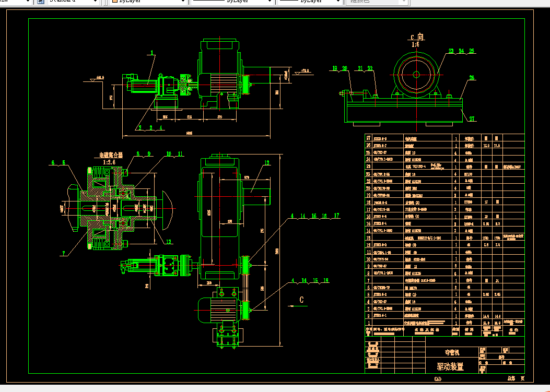Viewport: 550px width, 392px height.
Task: Select part balloon number 12
Action: [169, 242]
